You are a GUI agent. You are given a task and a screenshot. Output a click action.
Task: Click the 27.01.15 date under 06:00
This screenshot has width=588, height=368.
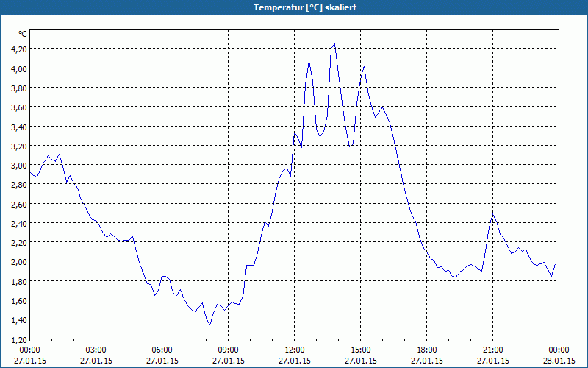coord(162,361)
